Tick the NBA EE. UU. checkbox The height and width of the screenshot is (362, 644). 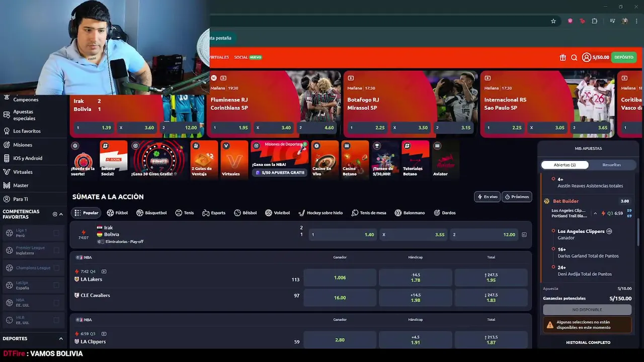(x=56, y=303)
